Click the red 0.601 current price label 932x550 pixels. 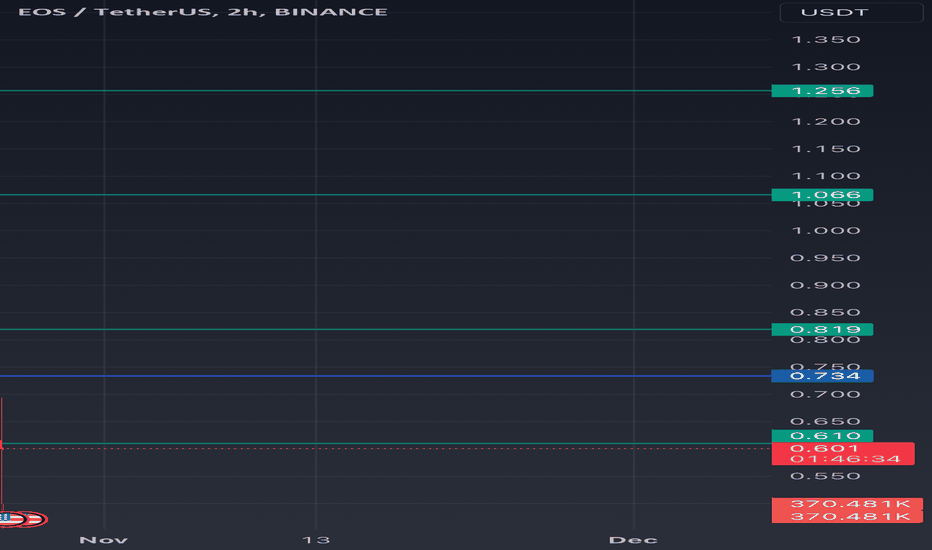(843, 454)
